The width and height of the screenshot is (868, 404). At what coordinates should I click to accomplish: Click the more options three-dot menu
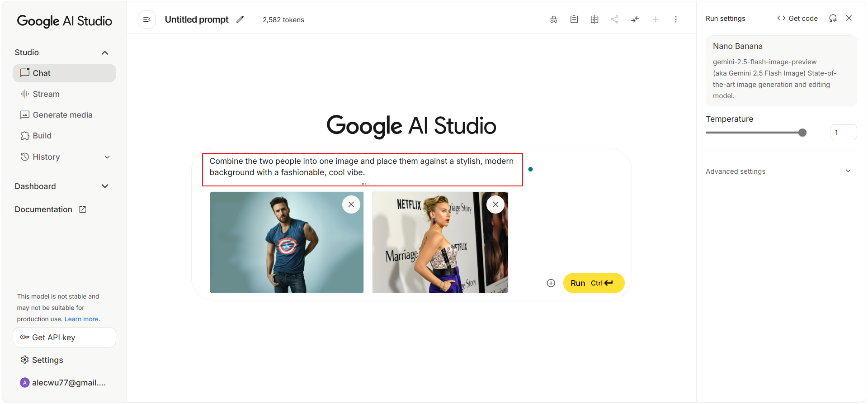[x=676, y=19]
